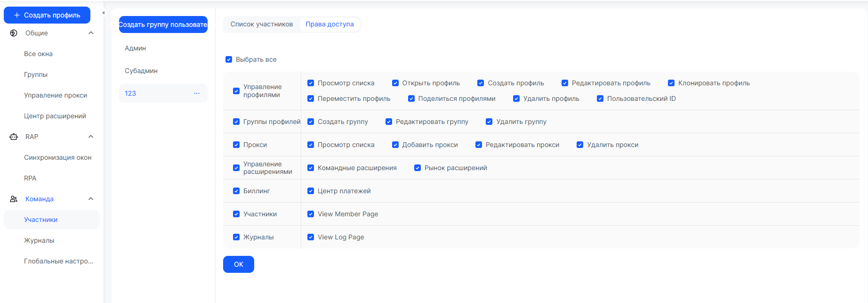The image size is (868, 303).
Task: Uncheck the Выбрать все checkbox
Action: point(229,59)
